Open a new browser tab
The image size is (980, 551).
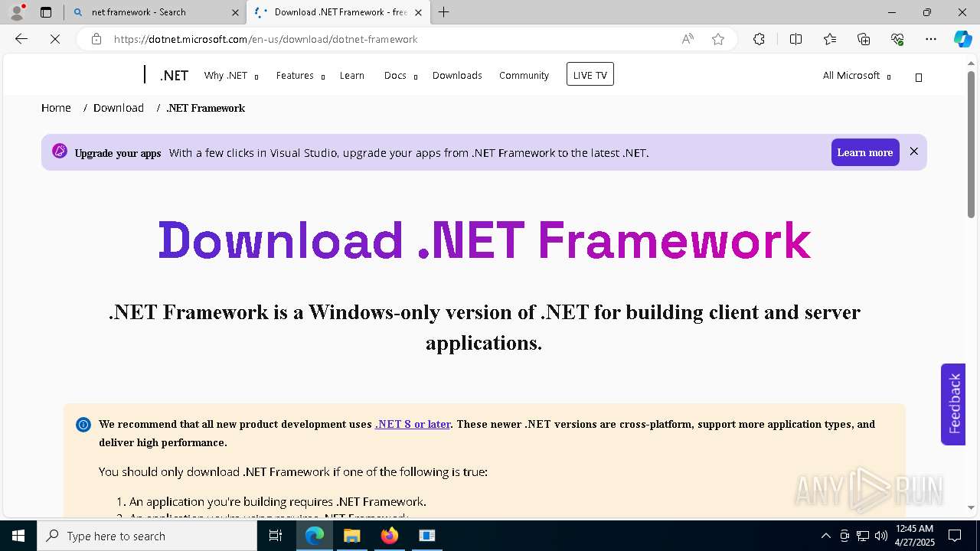(x=444, y=12)
